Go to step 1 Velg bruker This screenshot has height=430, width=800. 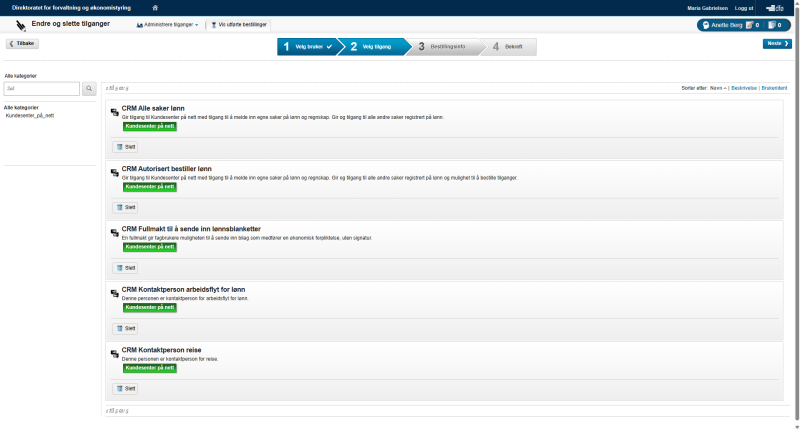pos(308,46)
